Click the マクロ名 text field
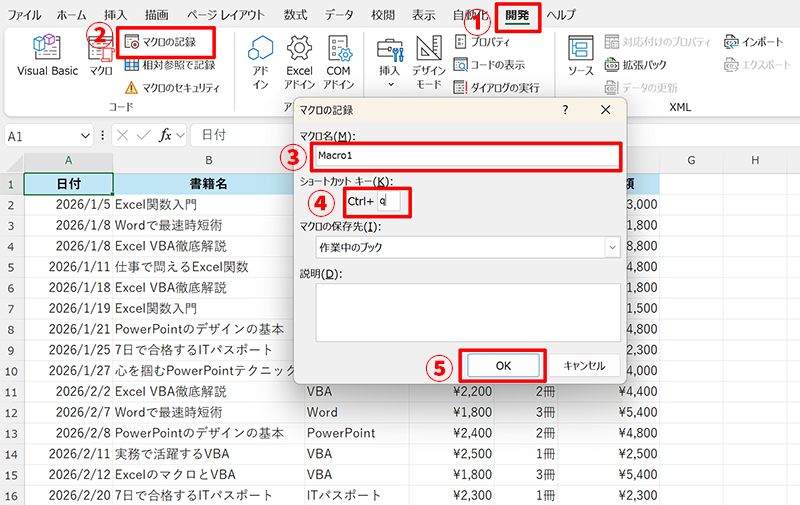800x505 pixels. [x=465, y=157]
